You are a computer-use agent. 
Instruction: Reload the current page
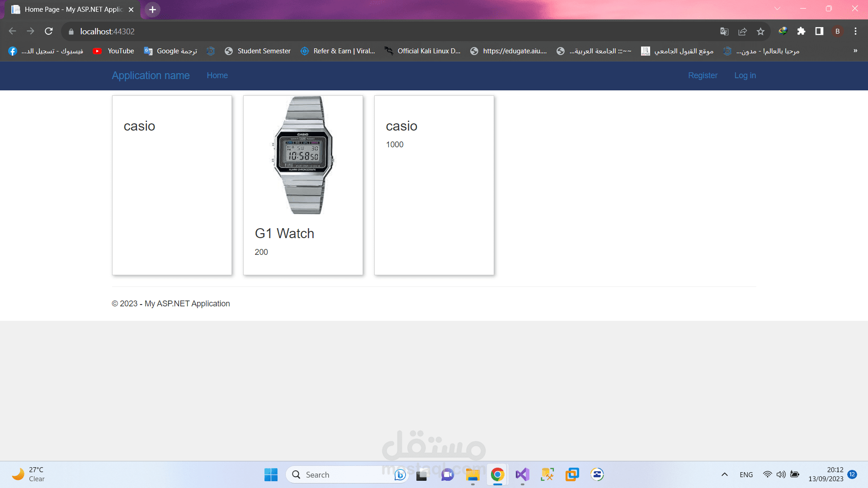click(x=48, y=31)
